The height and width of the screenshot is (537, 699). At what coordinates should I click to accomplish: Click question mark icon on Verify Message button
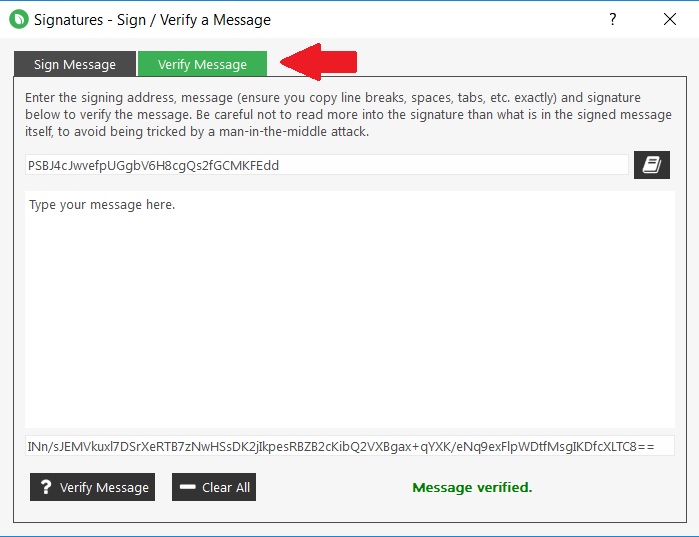(x=45, y=488)
